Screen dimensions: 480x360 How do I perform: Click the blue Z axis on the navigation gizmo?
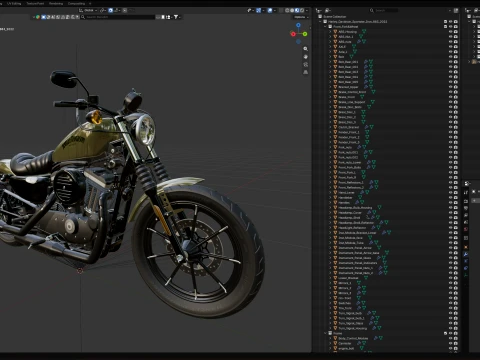[x=298, y=25]
